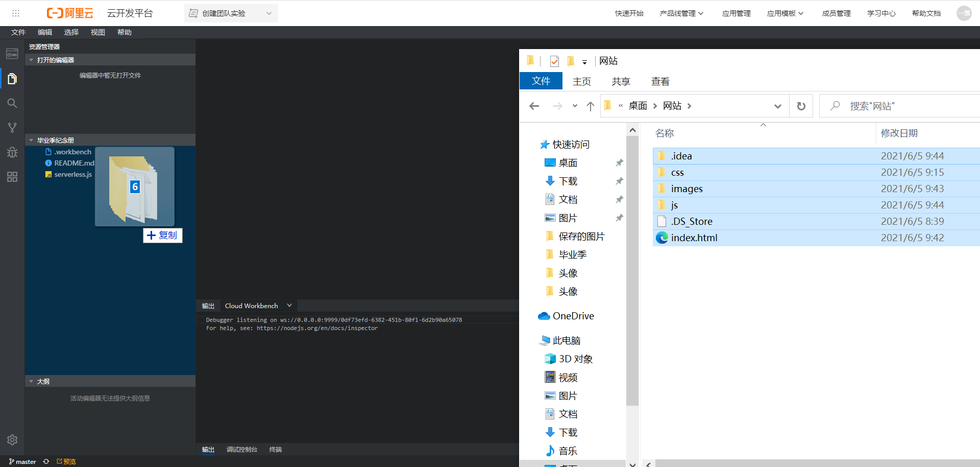The width and height of the screenshot is (980, 467).
Task: Open the 文件 menu in the editor
Action: coord(18,32)
